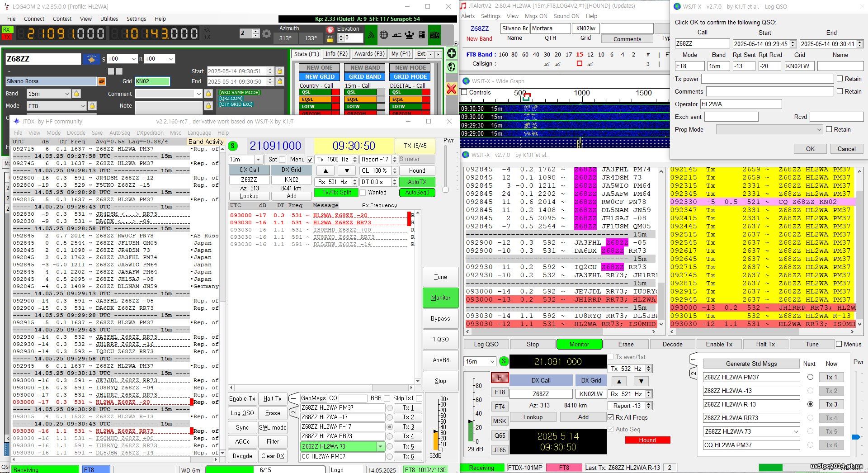The image size is (868, 473).
Task: Open the S +00 report dropdown
Action: click(x=134, y=59)
